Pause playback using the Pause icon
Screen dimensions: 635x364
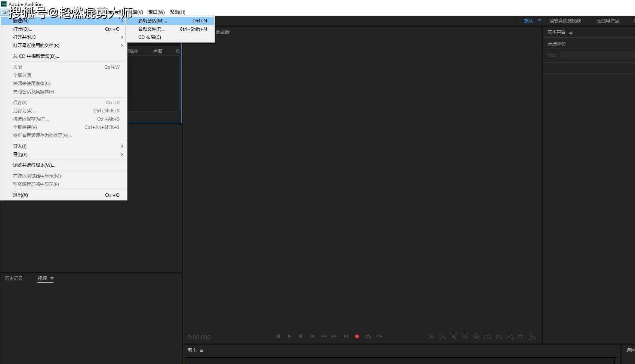point(300,336)
